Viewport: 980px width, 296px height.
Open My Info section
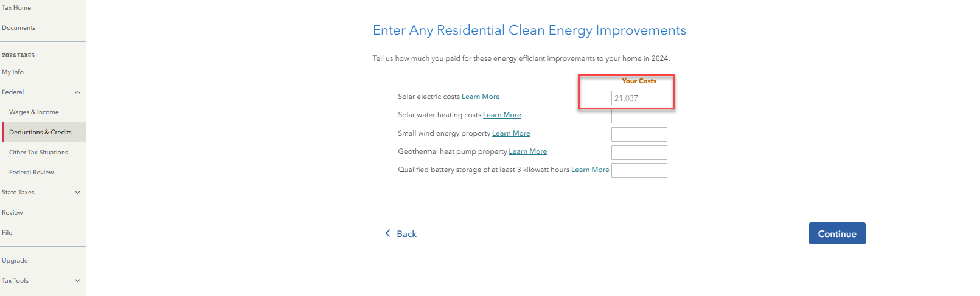(13, 72)
